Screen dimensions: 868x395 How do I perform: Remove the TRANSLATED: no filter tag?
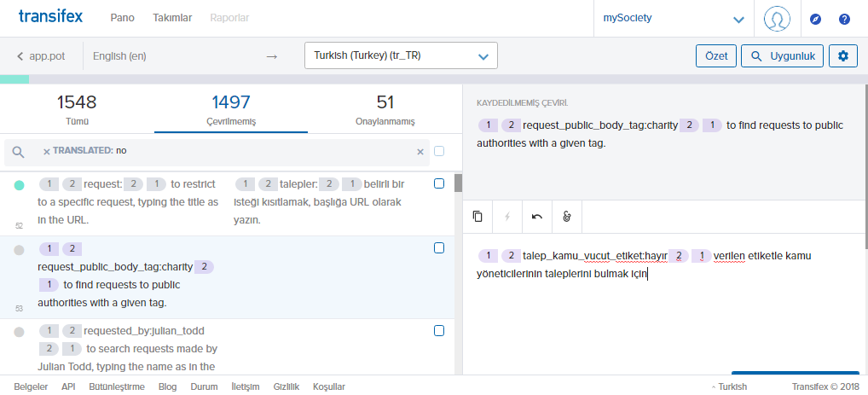47,151
